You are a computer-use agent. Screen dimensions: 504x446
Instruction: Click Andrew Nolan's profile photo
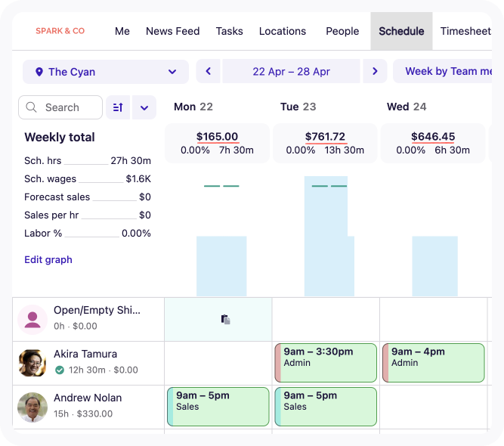tap(32, 407)
